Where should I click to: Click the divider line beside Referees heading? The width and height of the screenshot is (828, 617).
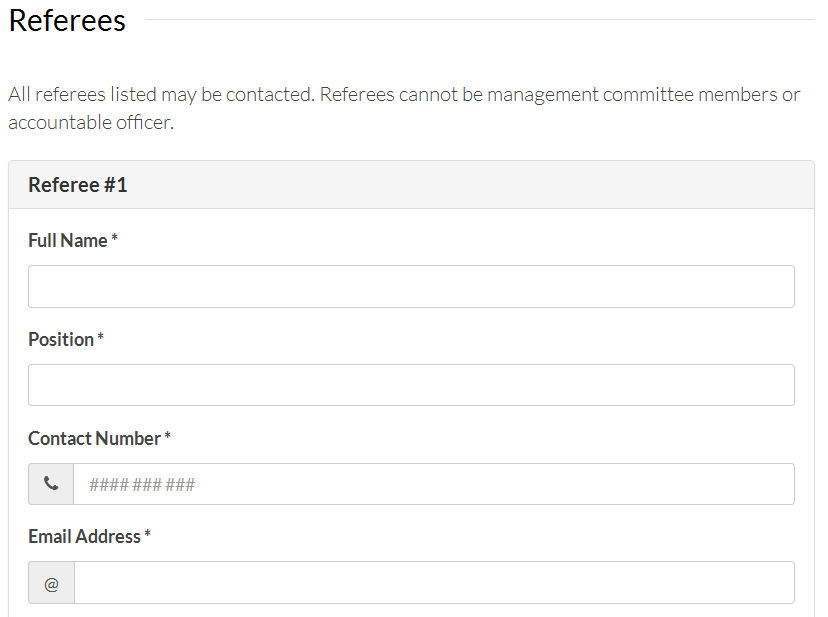coord(479,20)
